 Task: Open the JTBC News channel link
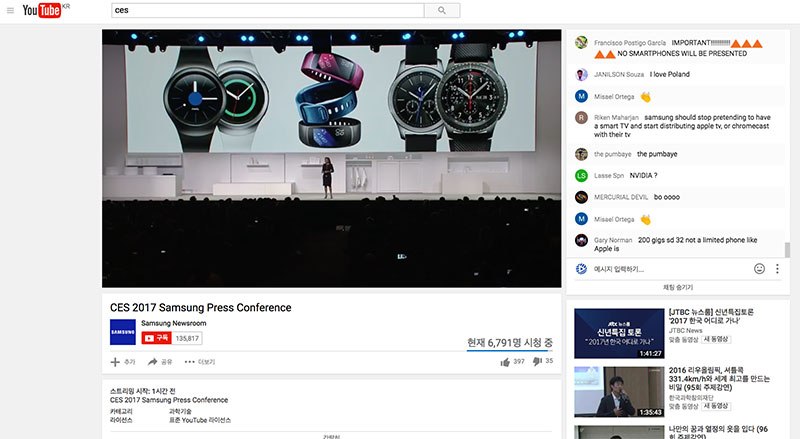(686, 330)
